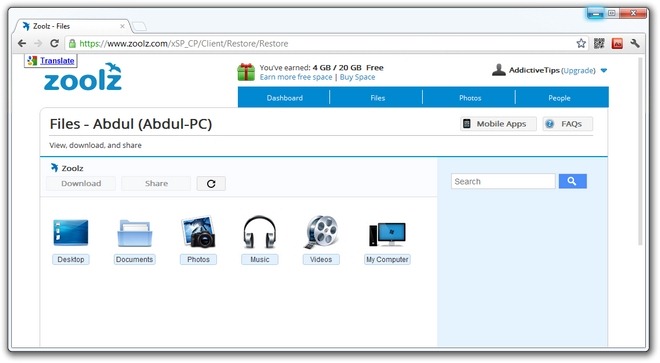Image resolution: width=660 pixels, height=363 pixels.
Task: Select the Desktop folder label
Action: pyautogui.click(x=71, y=259)
